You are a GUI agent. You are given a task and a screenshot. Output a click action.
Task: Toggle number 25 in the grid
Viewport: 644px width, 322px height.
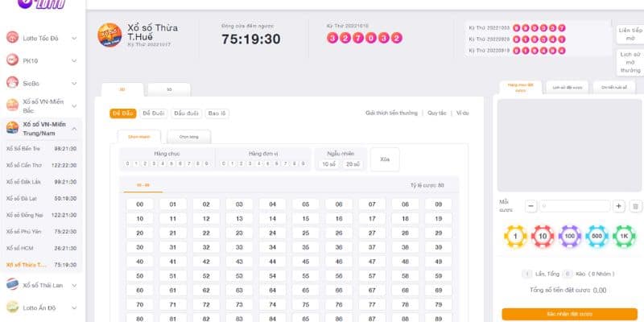pyautogui.click(x=305, y=233)
